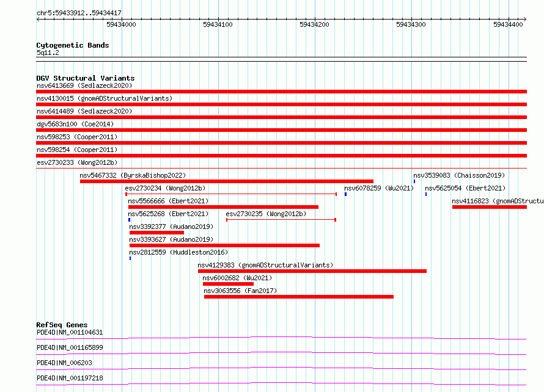Click the PDE4D|NM_006203 transcript label
The image size is (544, 392).
tap(64, 363)
